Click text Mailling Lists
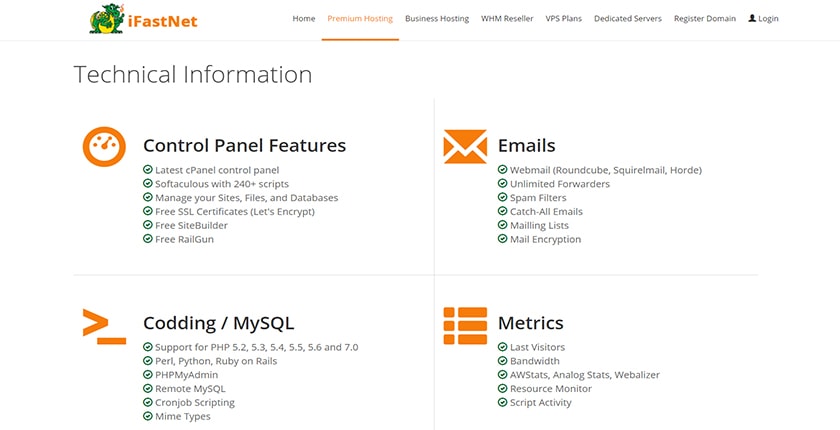The height and width of the screenshot is (430, 840). click(539, 225)
